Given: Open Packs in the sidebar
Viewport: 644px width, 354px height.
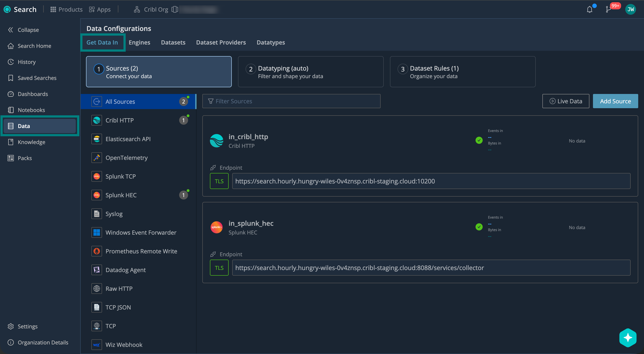Looking at the screenshot, I should [x=20, y=158].
